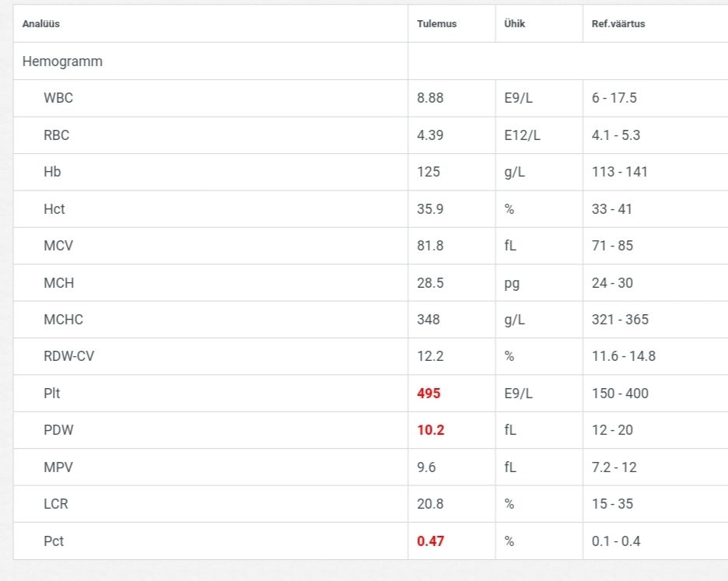Click the red Pct result 0.47
The height and width of the screenshot is (581, 728).
[x=430, y=541]
